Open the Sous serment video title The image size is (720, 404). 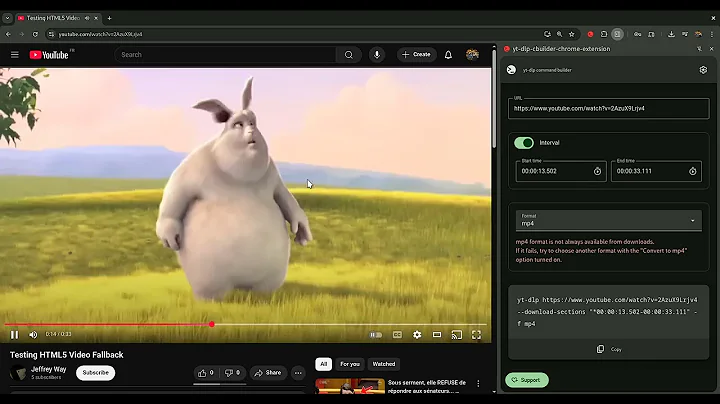tap(427, 387)
